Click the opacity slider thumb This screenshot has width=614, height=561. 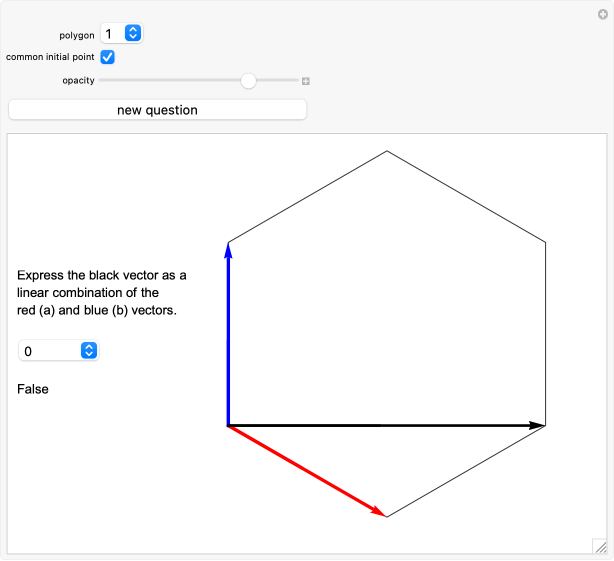(248, 81)
